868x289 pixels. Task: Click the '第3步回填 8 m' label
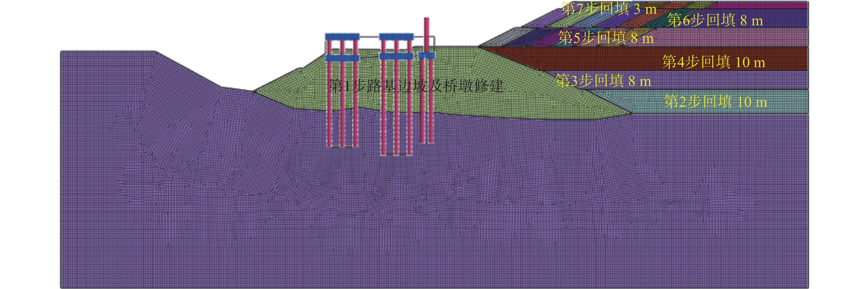click(603, 81)
